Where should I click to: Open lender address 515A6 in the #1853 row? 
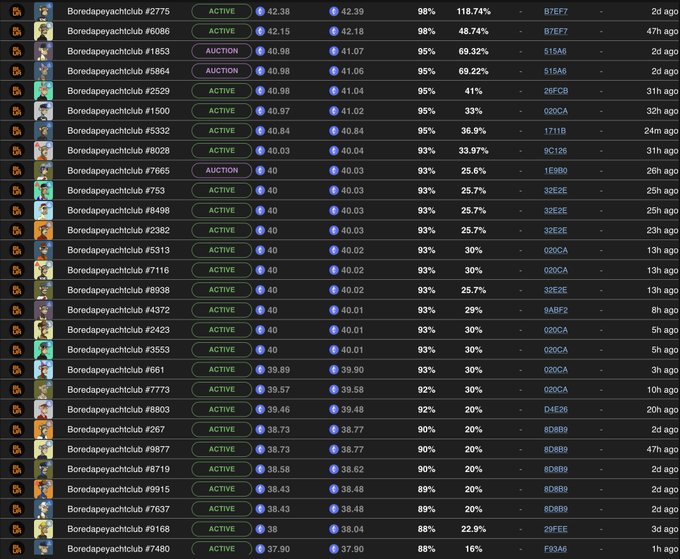click(x=555, y=51)
